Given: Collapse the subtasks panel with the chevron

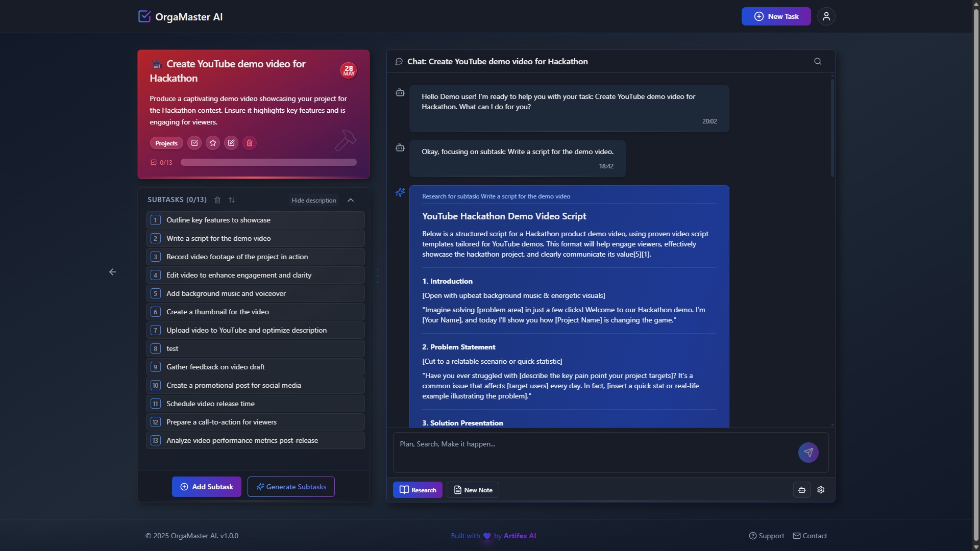Looking at the screenshot, I should tap(351, 200).
